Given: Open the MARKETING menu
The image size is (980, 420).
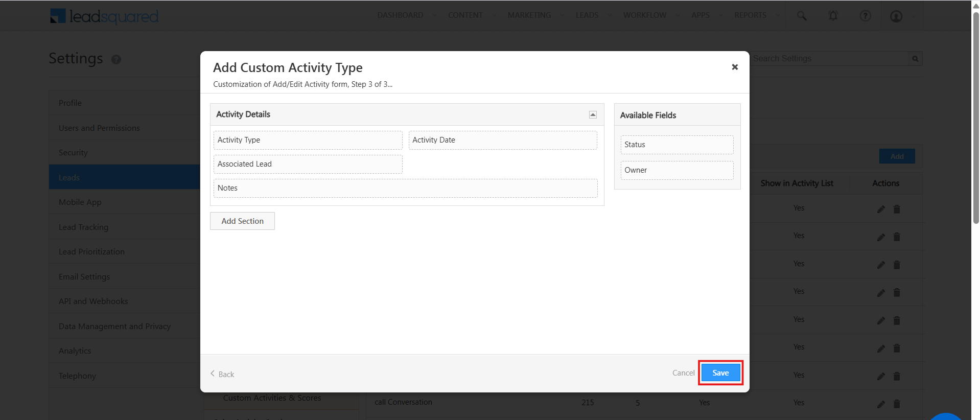Looking at the screenshot, I should [x=529, y=15].
